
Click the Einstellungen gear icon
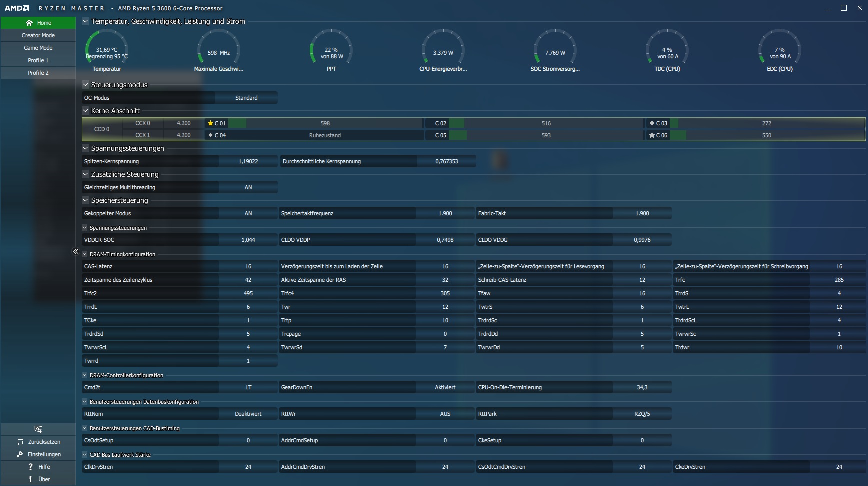tap(20, 454)
